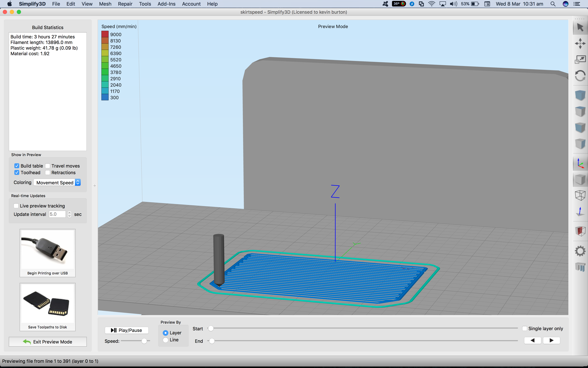Click the Play/Pause button

(127, 330)
